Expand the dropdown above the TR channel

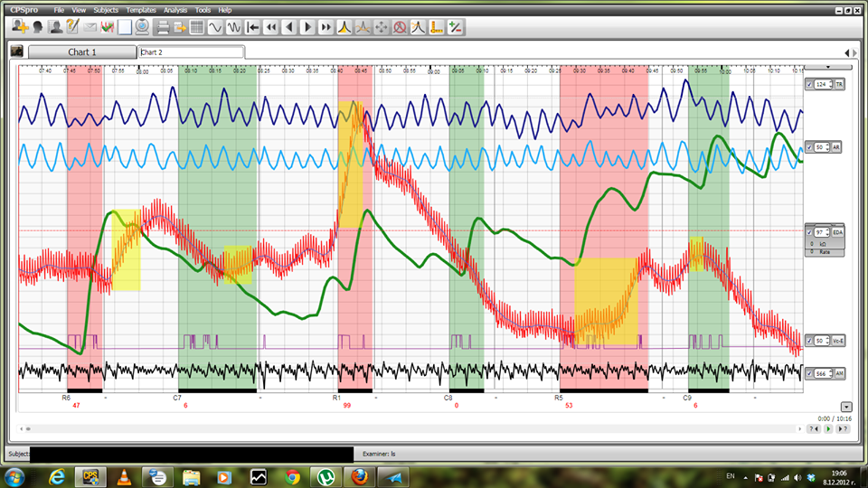(x=828, y=65)
